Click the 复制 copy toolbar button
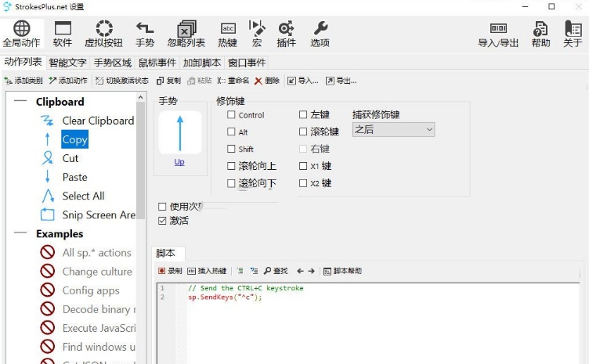Image resolution: width=589 pixels, height=364 pixels. coord(168,81)
